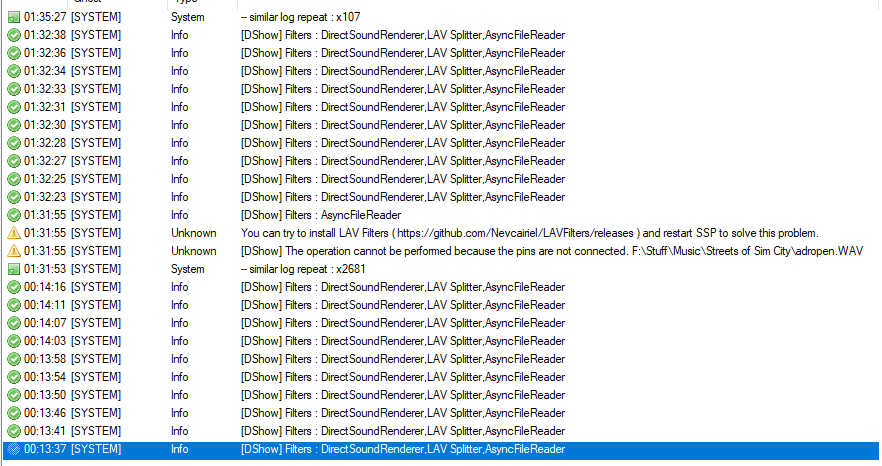Image resolution: width=882 pixels, height=466 pixels.
Task: Click the "Unknown" type on the pins error row
Action: pyautogui.click(x=193, y=251)
